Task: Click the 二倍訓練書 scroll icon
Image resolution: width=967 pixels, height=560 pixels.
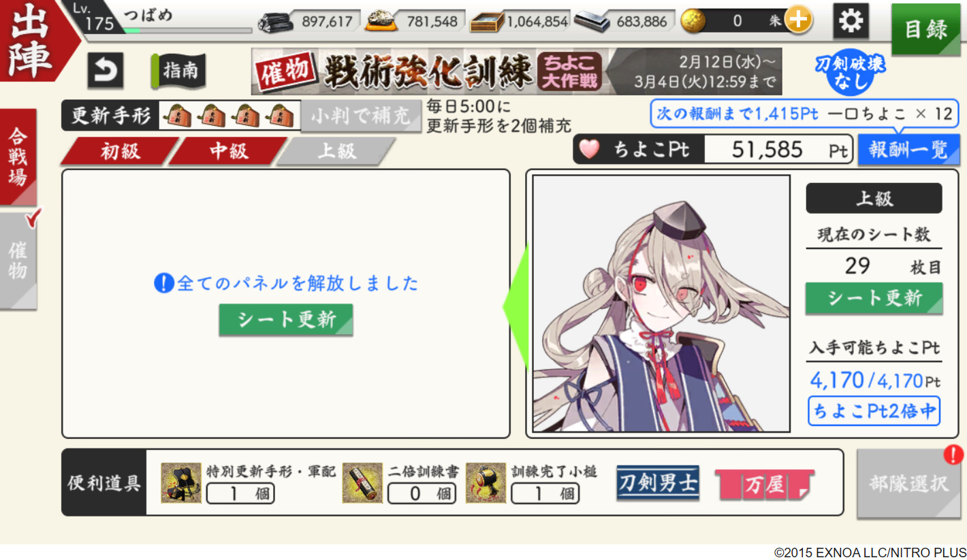Action: 362,483
